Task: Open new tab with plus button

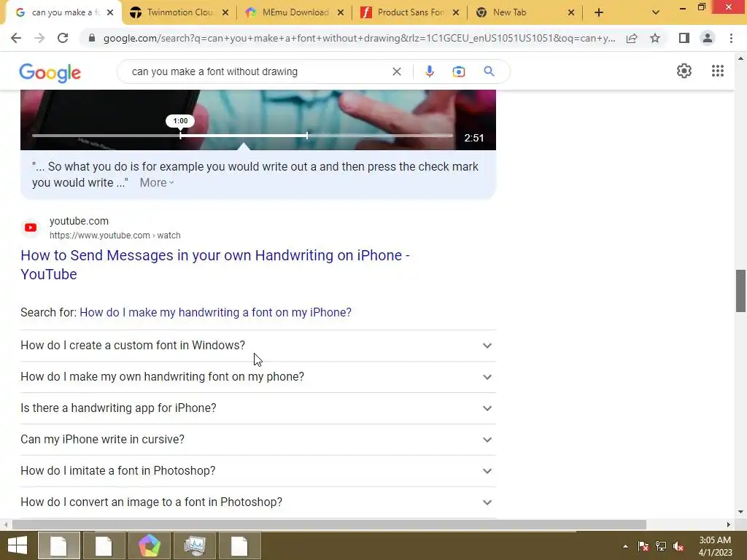Action: (x=599, y=12)
